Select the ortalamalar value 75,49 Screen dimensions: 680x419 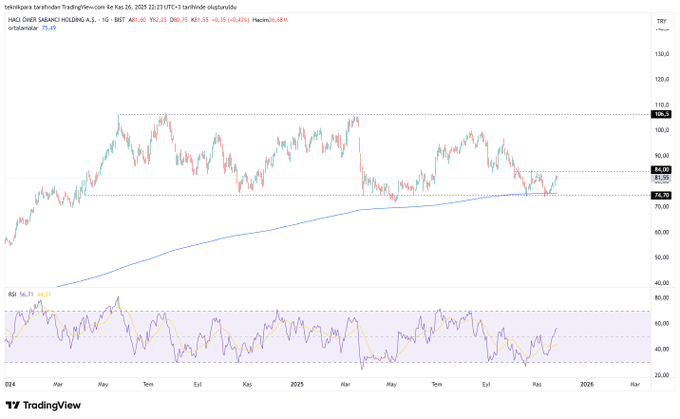click(x=49, y=28)
